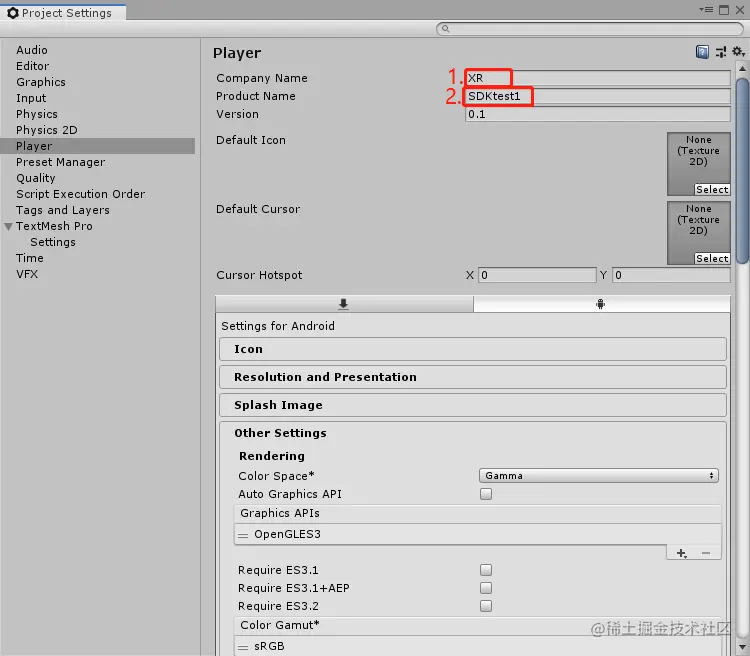Collapse the Other Settings section

coord(280,433)
